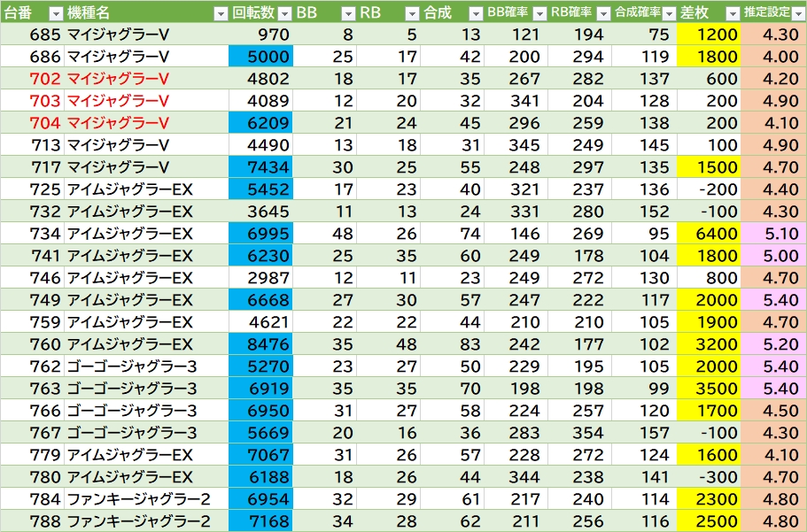This screenshot has width=807, height=532.
Task: Select red machine number cell 702
Action: 32,79
